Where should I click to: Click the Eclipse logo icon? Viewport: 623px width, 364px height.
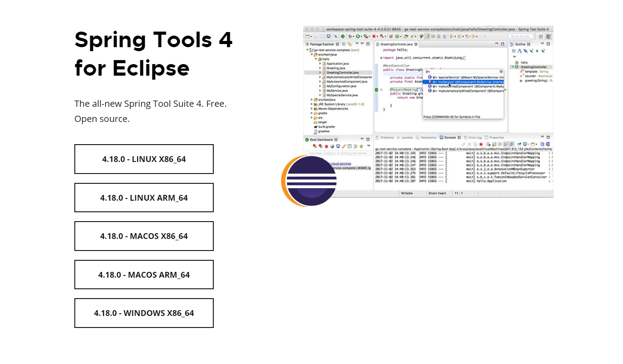coord(309,181)
